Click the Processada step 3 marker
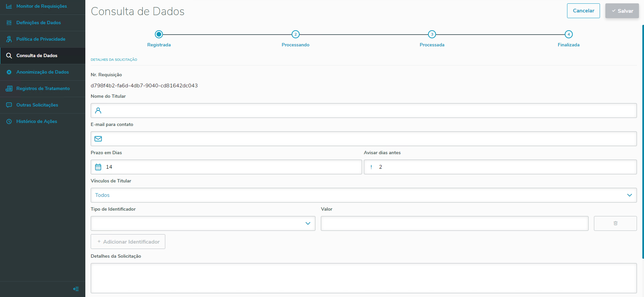Viewport: 644px width, 297px height. [x=432, y=34]
